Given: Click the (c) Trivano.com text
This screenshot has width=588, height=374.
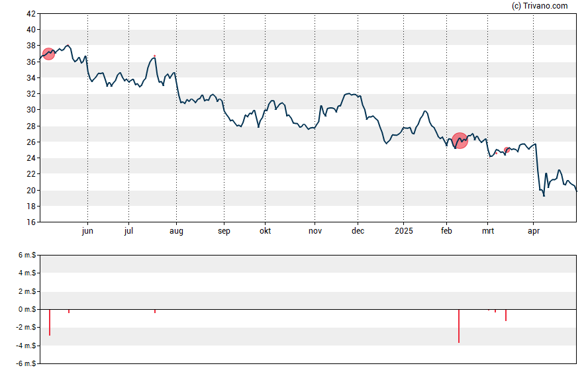Looking at the screenshot, I should point(540,5).
